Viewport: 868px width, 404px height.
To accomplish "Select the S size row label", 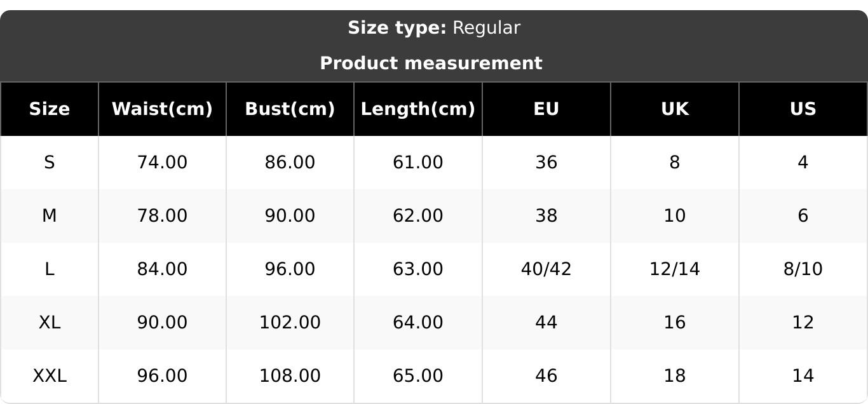I will pyautogui.click(x=50, y=163).
